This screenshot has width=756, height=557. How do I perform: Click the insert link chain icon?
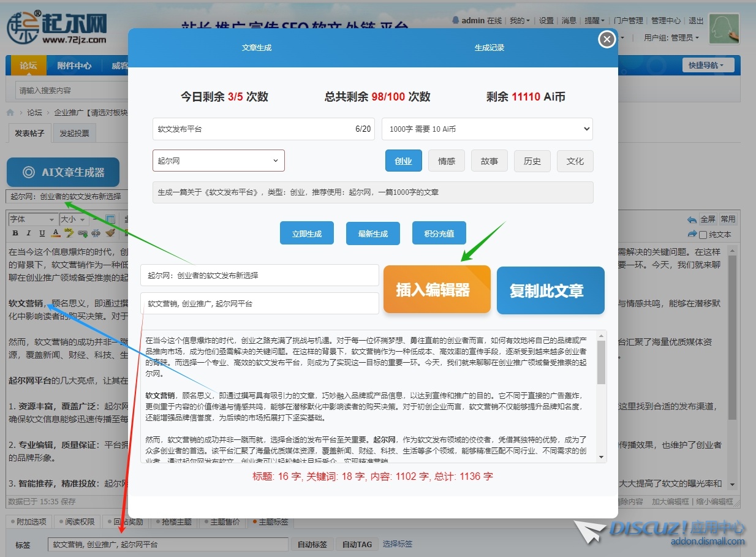[83, 233]
